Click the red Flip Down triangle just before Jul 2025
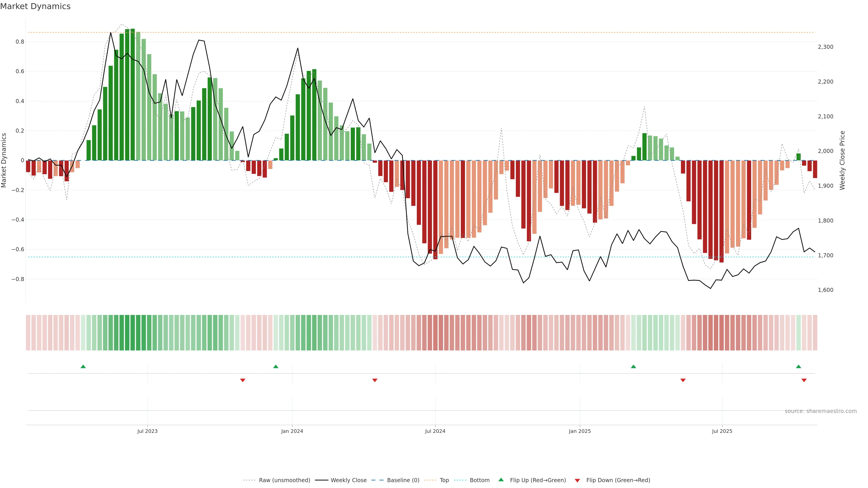Screen dimensions: 868x488 click(x=683, y=380)
